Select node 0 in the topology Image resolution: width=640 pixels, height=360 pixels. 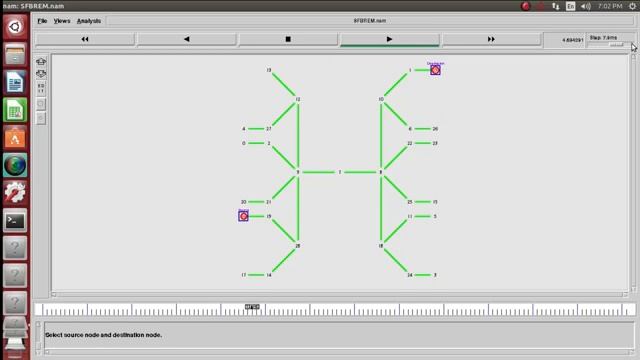click(244, 143)
